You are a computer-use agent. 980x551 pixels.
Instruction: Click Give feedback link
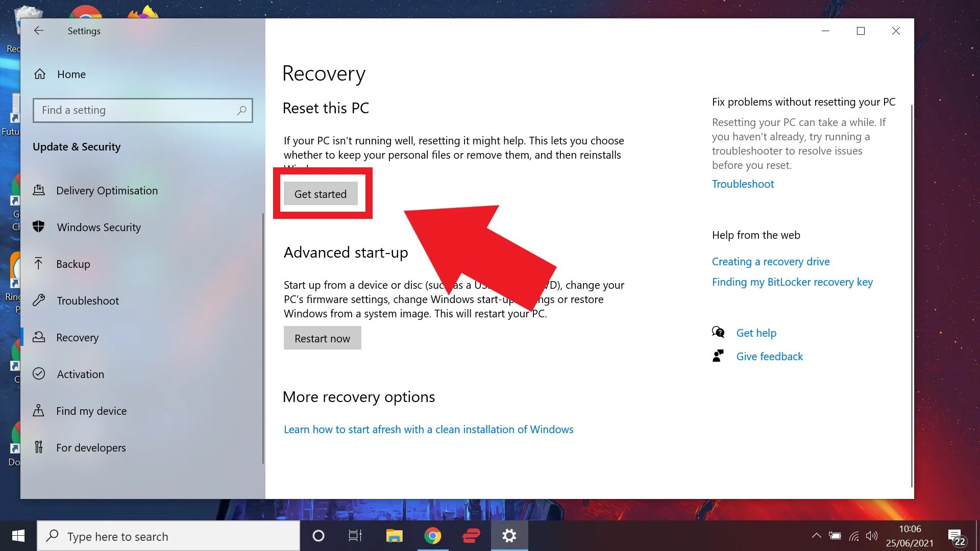(769, 356)
